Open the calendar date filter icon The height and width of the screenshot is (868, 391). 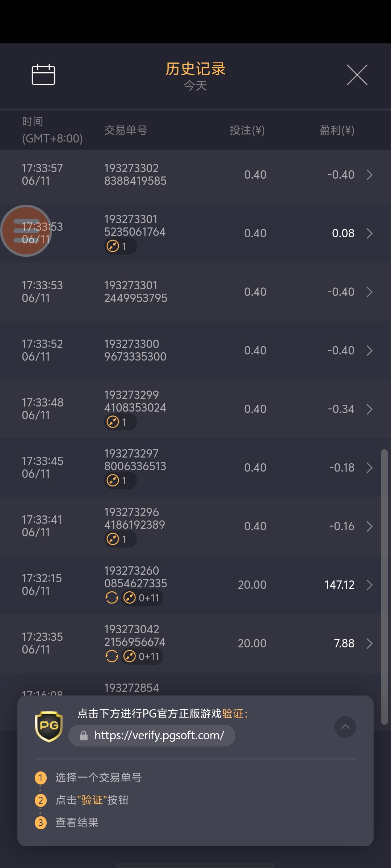43,75
